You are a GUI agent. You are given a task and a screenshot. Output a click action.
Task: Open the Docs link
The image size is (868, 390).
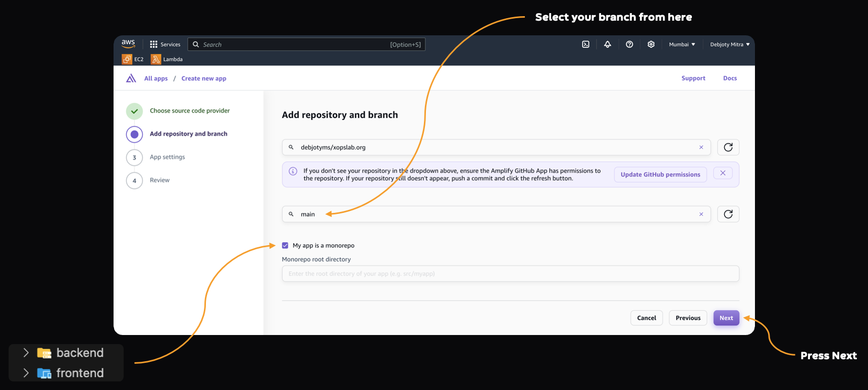coord(730,78)
